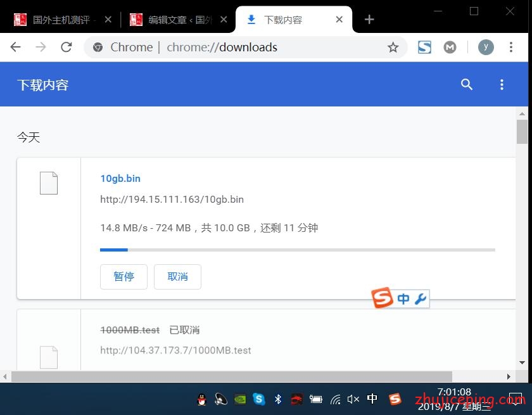The width and height of the screenshot is (532, 415).
Task: Click the 1000MB.test file icon
Action: point(49,357)
